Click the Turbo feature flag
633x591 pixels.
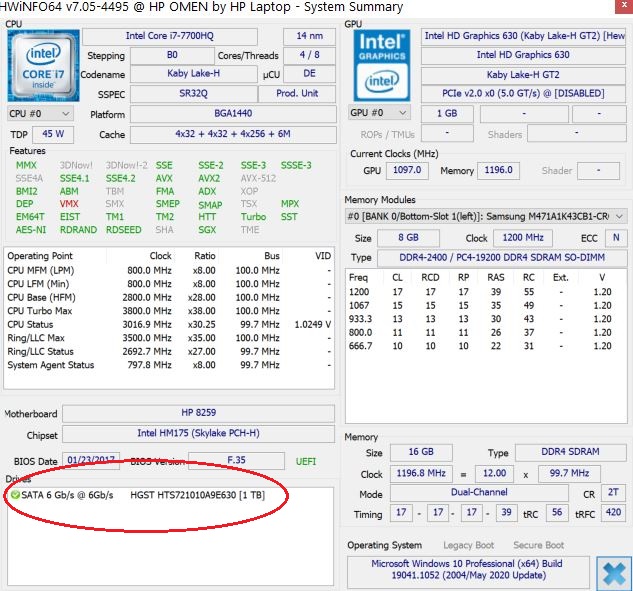[x=254, y=217]
